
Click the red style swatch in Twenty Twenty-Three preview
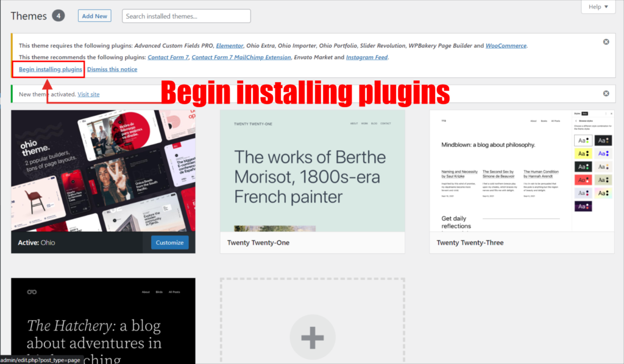pos(583,180)
